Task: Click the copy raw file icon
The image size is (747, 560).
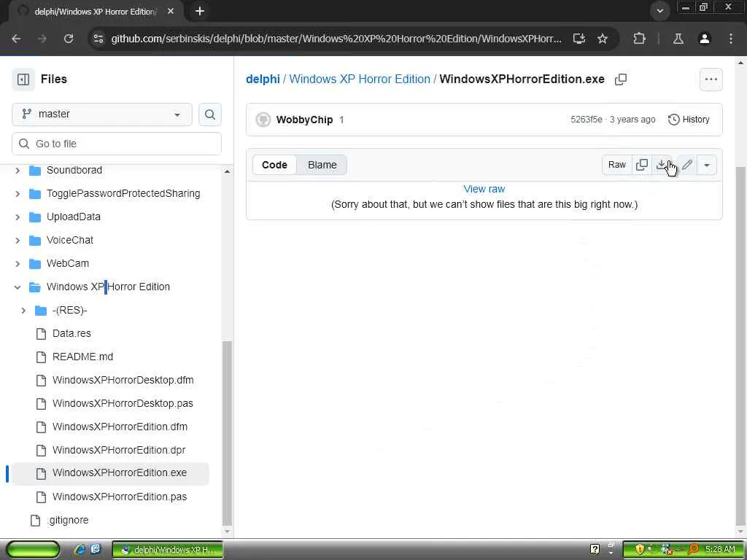Action: 642,165
